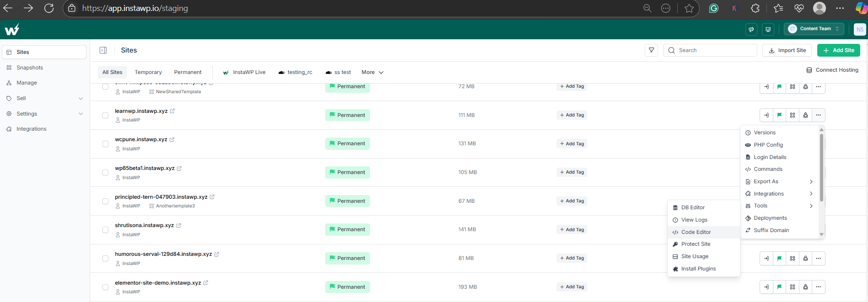The height and width of the screenshot is (302, 868).
Task: Click the auto-login arrow icon for elementor-site-demo
Action: tap(766, 287)
